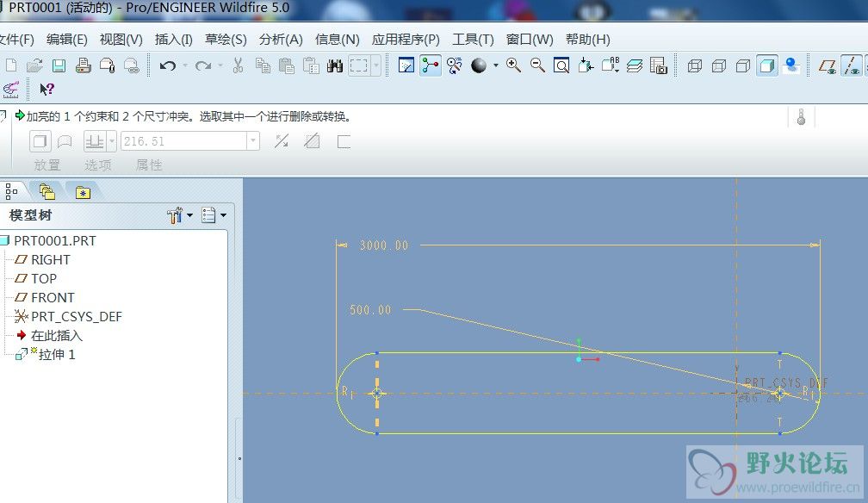Open the depth value 216.51 dropdown

[x=253, y=141]
